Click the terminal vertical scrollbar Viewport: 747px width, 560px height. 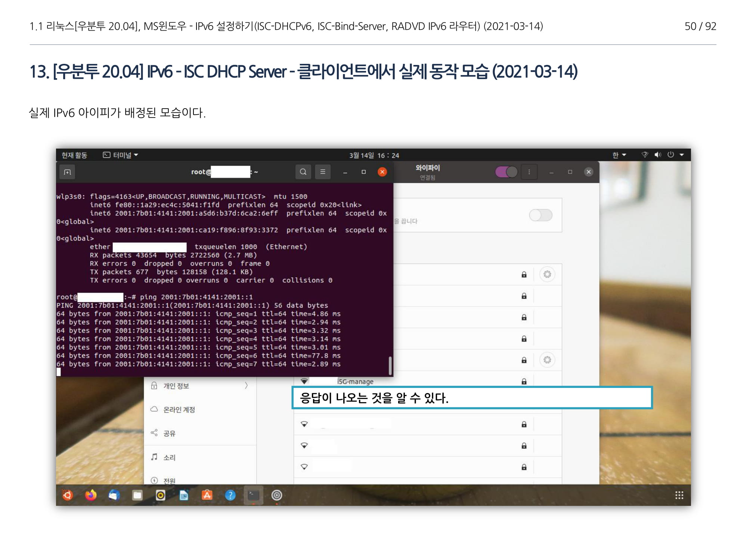point(390,365)
